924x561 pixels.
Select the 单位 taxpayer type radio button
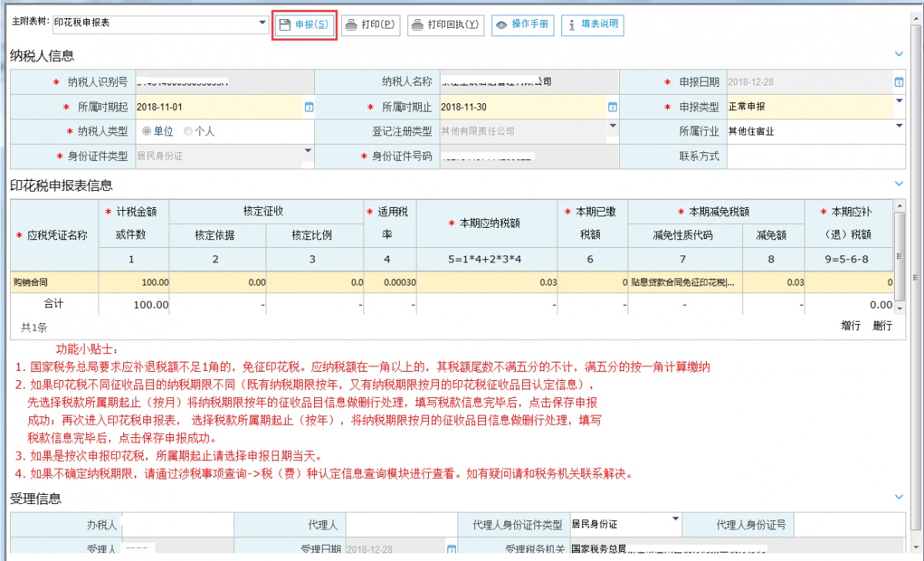pyautogui.click(x=146, y=132)
